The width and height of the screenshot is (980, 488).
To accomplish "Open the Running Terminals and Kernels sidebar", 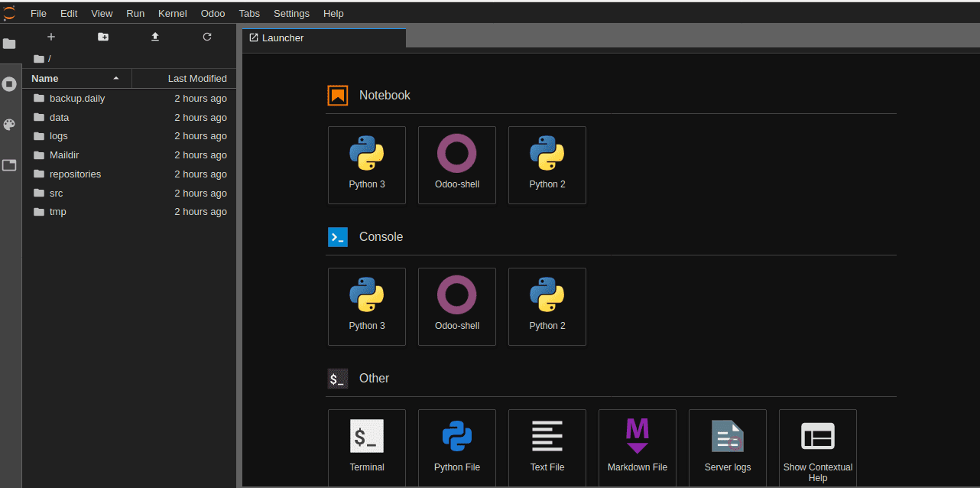I will coord(9,84).
